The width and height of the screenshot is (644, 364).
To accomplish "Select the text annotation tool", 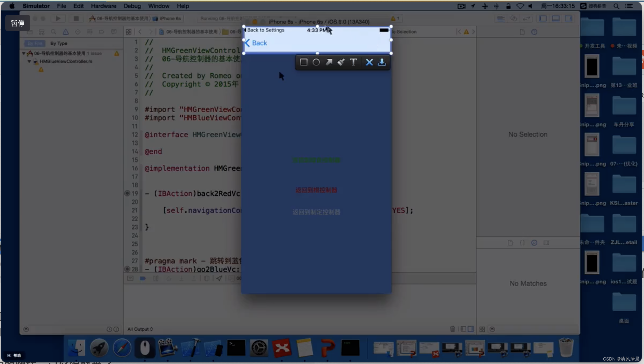I will [353, 62].
